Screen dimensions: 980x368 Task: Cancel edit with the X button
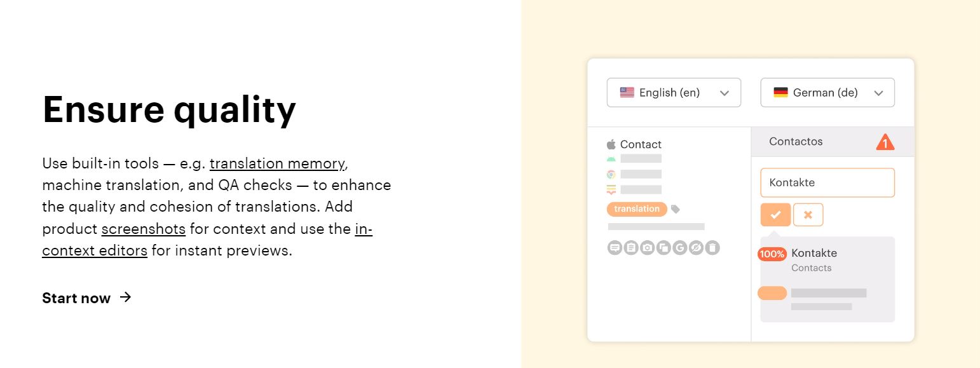click(808, 215)
